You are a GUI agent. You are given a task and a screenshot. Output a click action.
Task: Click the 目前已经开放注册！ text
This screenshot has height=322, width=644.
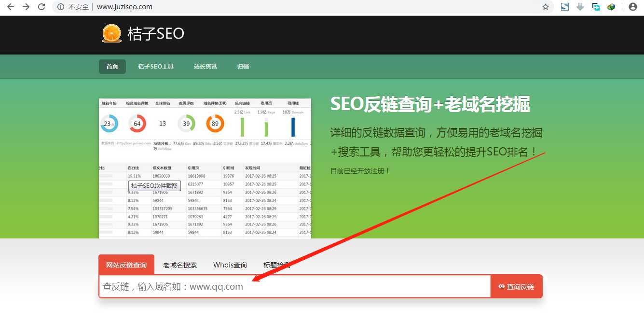point(360,171)
